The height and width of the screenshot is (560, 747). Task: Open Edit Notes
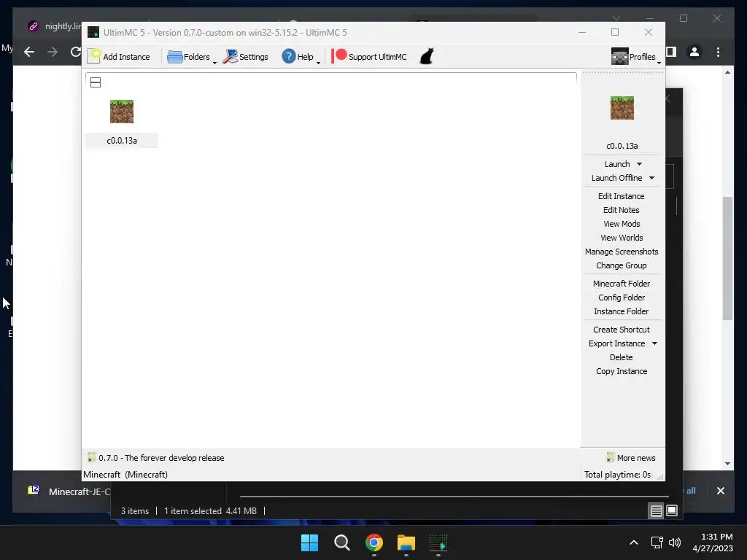pos(622,210)
